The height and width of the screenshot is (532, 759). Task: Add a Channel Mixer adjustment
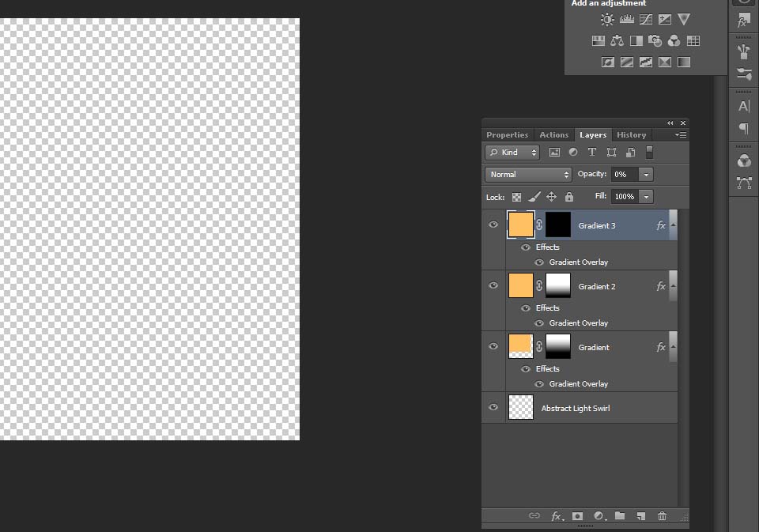coord(674,41)
